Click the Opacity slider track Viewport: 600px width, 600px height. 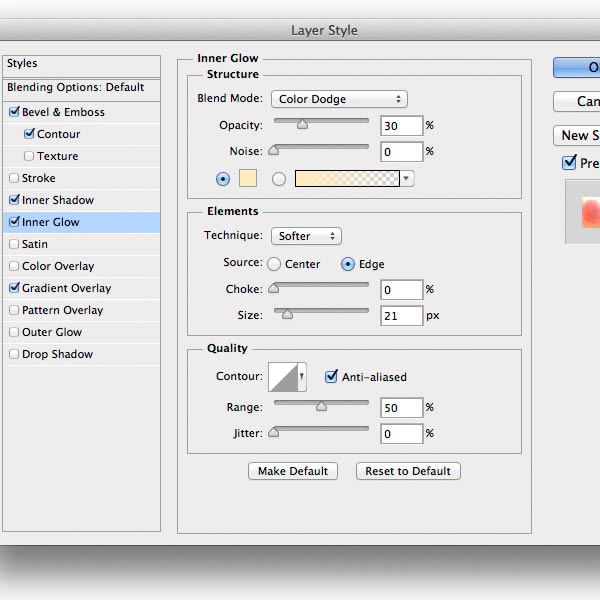click(321, 119)
